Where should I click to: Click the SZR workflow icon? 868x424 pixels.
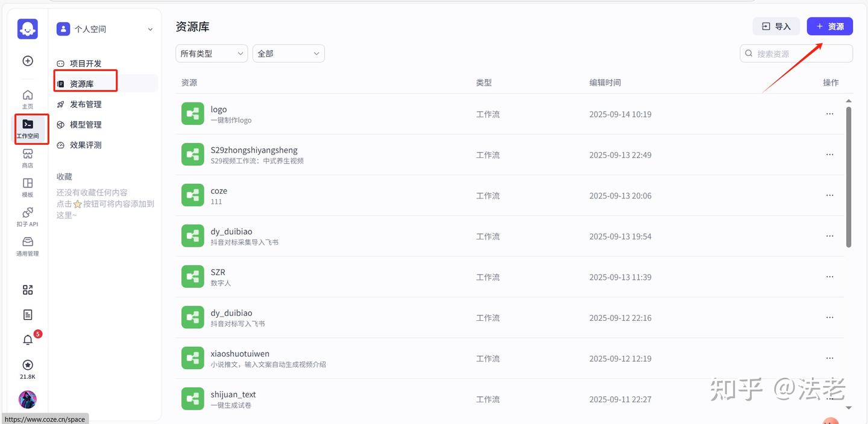(193, 277)
